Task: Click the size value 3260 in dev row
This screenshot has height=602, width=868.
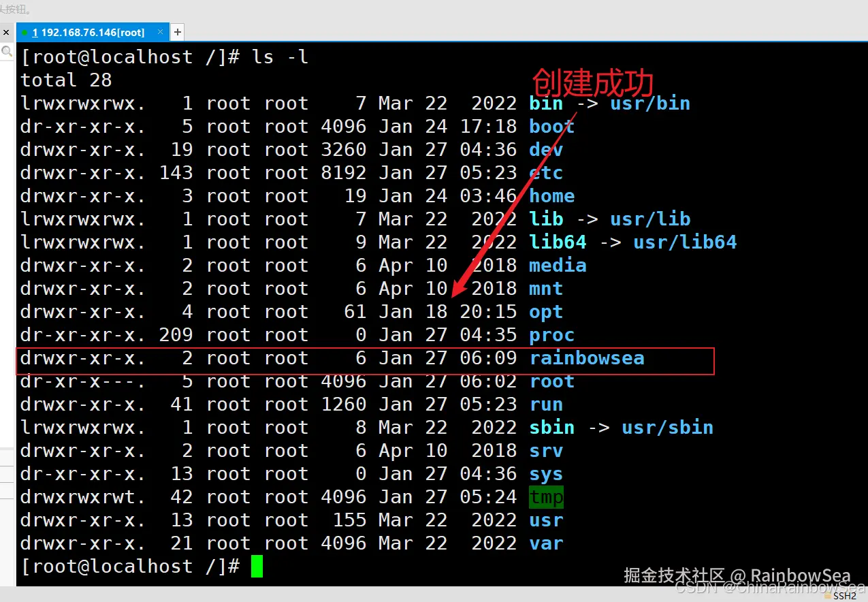Action: [x=344, y=150]
